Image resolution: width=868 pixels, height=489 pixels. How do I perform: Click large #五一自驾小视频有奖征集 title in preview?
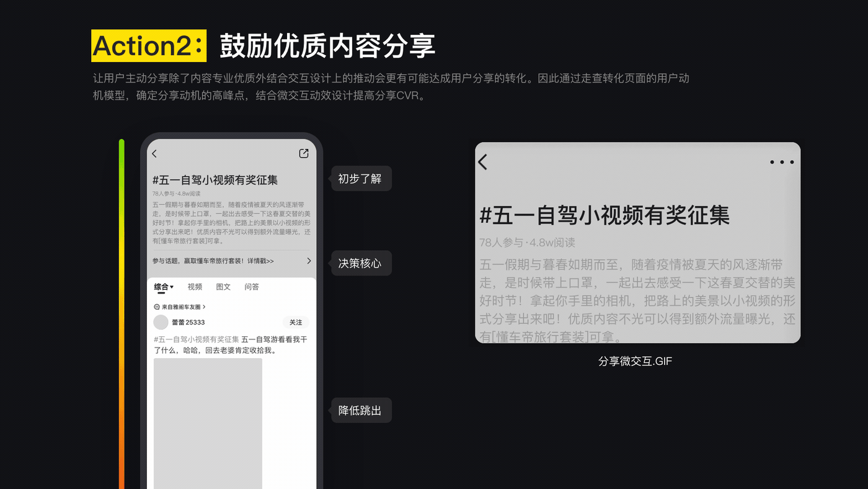pyautogui.click(x=604, y=215)
